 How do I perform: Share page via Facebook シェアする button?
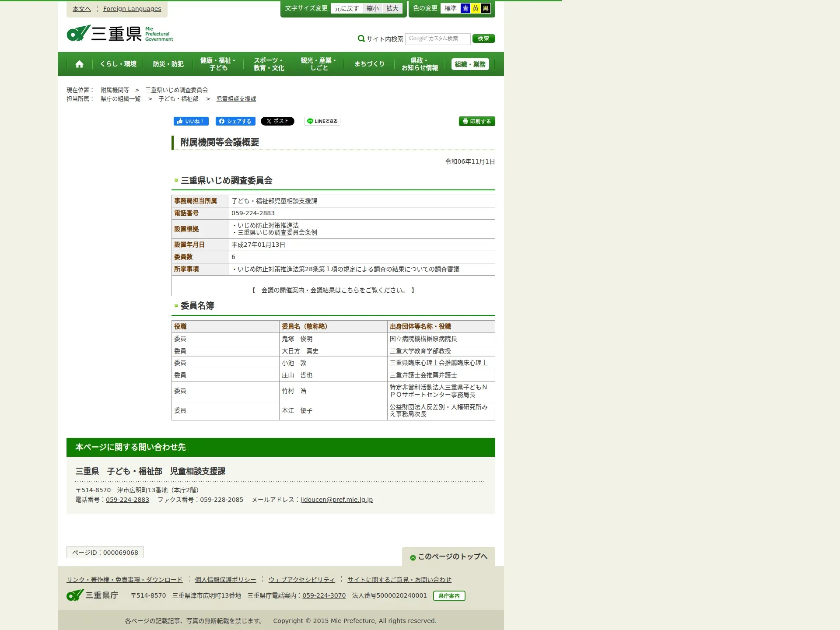coord(235,121)
